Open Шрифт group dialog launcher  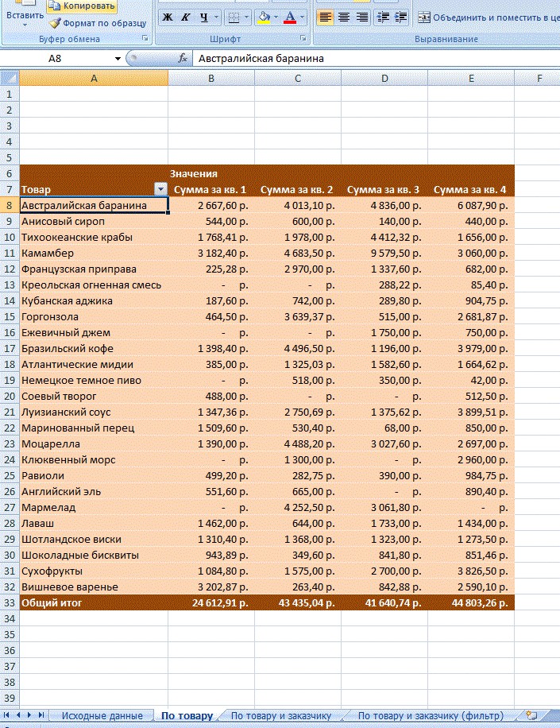pos(303,38)
